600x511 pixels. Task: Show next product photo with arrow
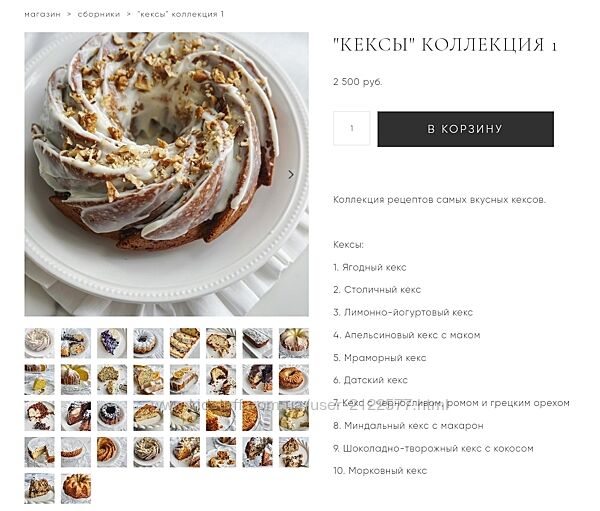(291, 175)
